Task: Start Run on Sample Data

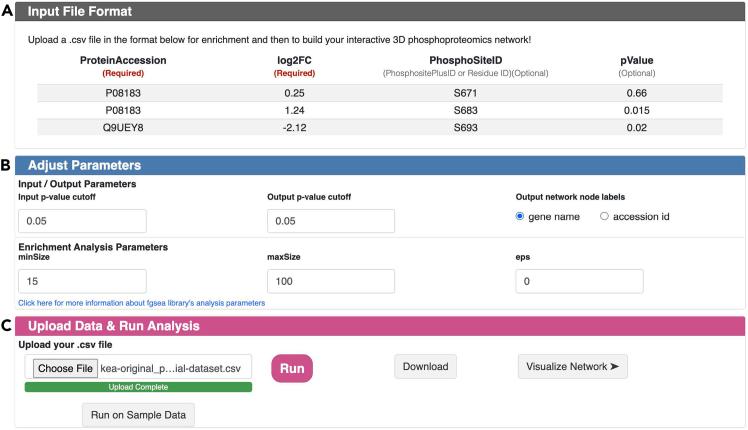Action: tap(138, 414)
